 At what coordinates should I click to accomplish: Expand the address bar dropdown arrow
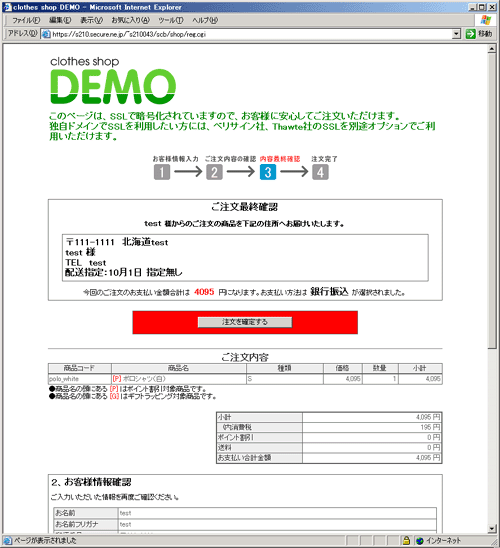(x=456, y=34)
